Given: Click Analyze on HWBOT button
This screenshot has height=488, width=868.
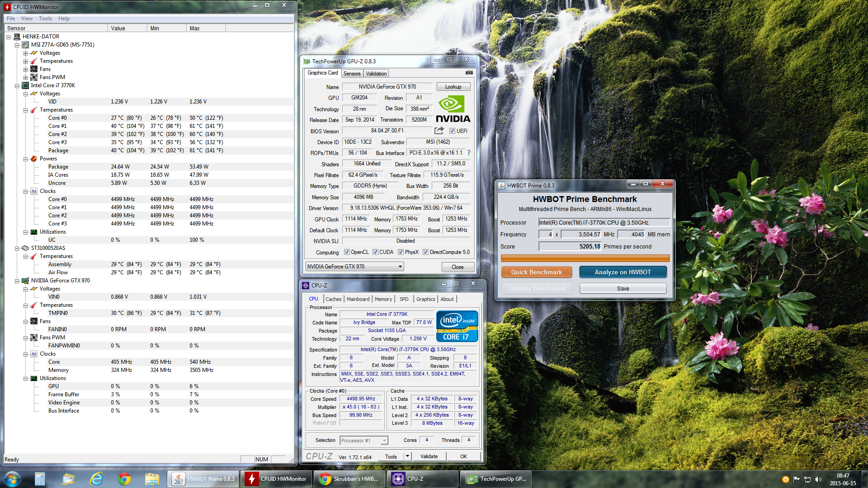Looking at the screenshot, I should tap(623, 272).
